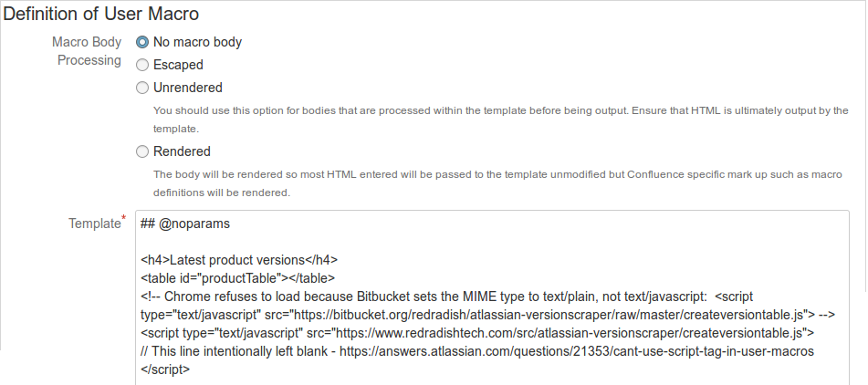Pick the Rendered radio button

click(141, 151)
